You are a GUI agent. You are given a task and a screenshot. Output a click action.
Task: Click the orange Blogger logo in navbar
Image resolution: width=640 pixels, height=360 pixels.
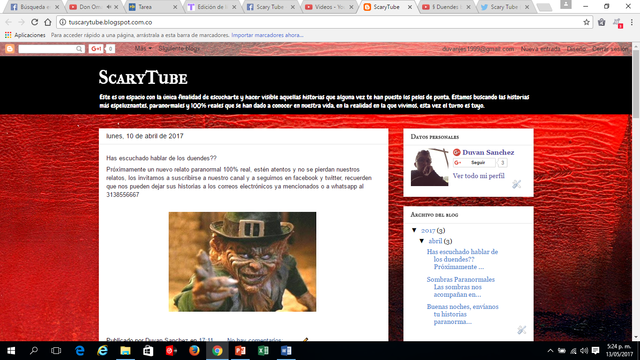[x=10, y=49]
